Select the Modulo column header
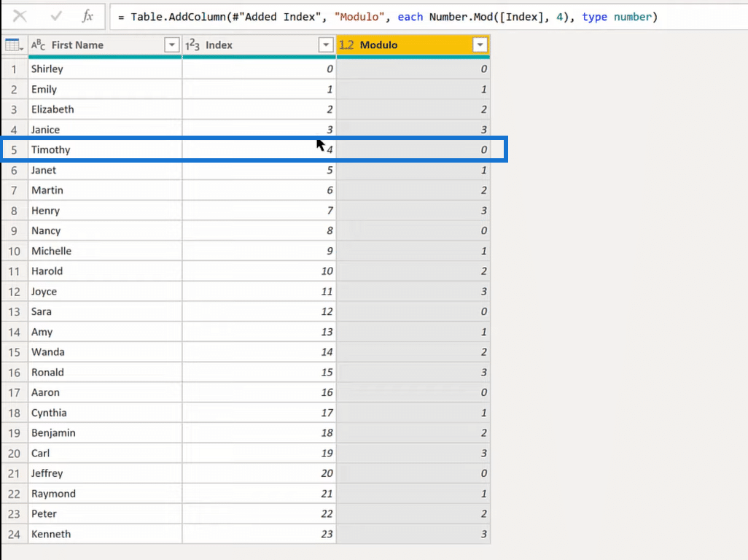This screenshot has width=748, height=560. (x=413, y=44)
